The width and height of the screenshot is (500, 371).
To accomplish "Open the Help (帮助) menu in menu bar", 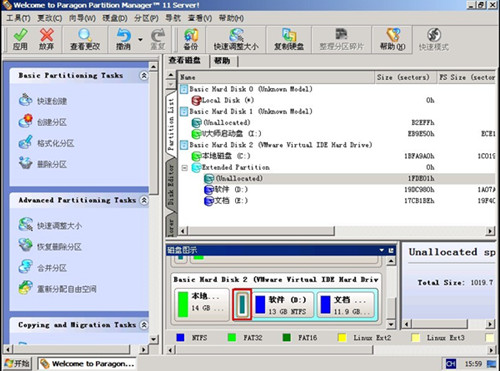I will [x=231, y=18].
